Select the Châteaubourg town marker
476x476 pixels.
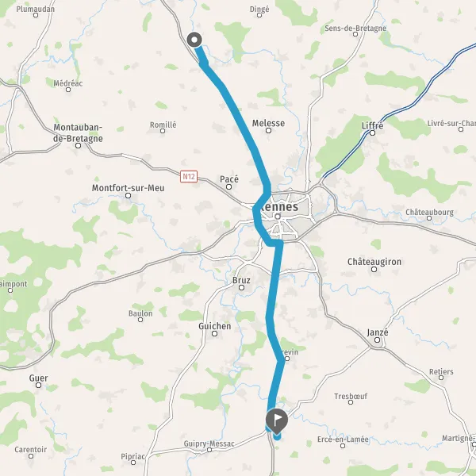point(429,218)
